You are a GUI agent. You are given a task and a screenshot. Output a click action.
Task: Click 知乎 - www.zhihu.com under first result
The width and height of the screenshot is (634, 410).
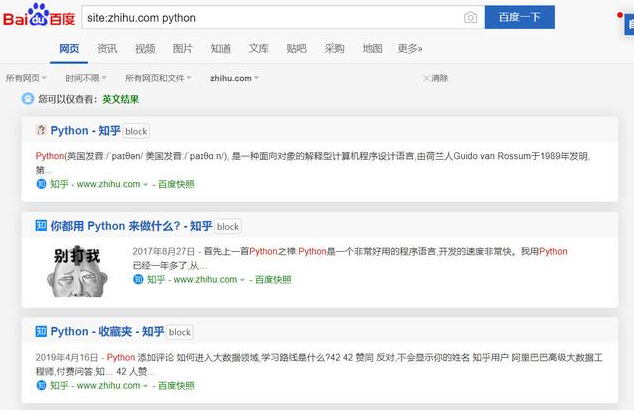95,184
